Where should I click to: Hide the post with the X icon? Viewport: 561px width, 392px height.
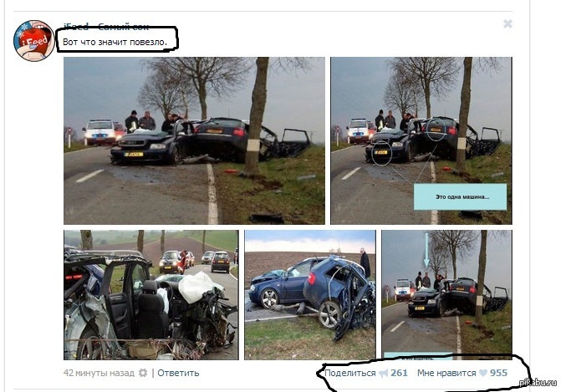(507, 24)
